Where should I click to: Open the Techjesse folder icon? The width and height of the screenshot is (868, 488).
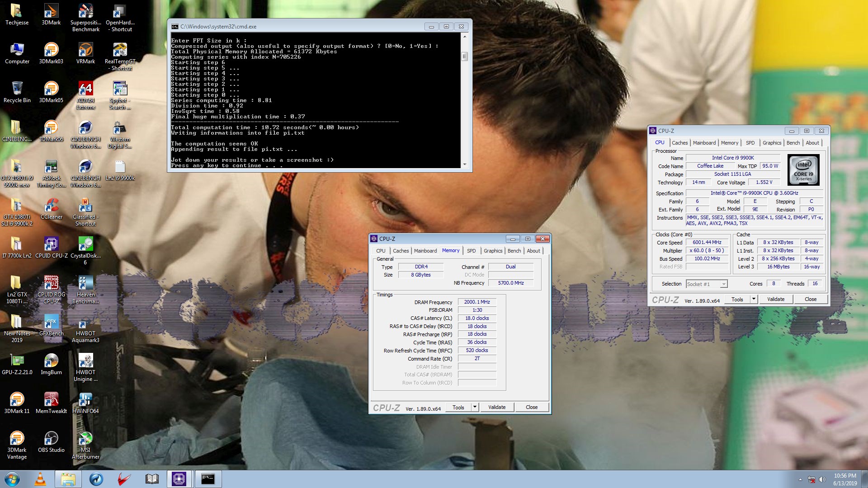click(x=17, y=14)
